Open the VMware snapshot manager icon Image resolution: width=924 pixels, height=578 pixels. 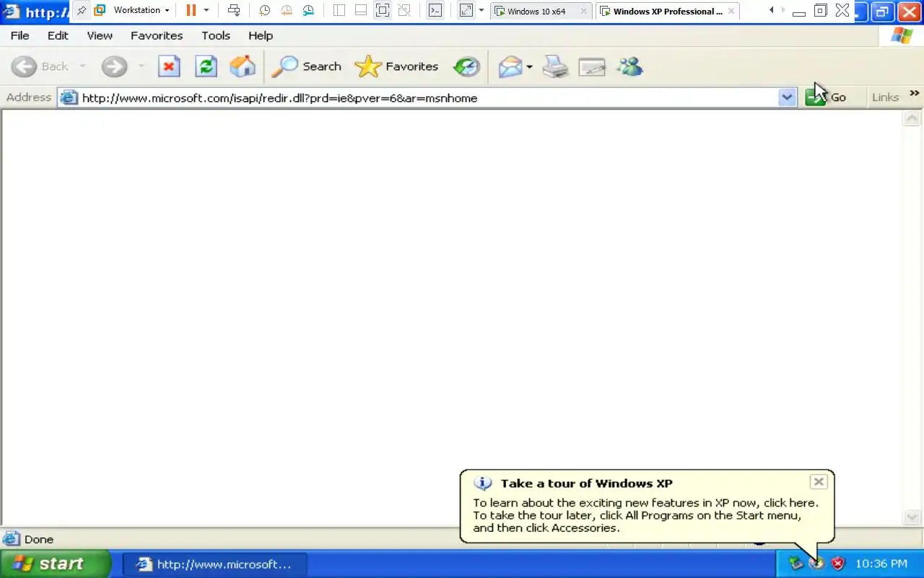[308, 10]
